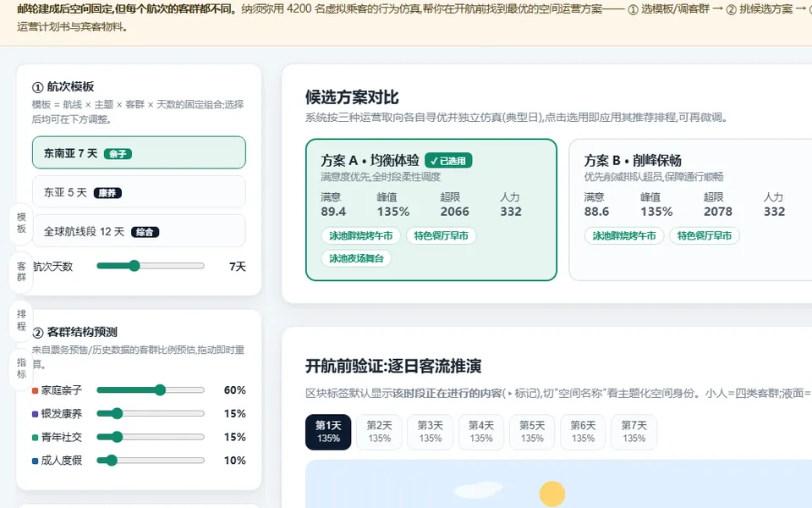This screenshot has height=508, width=812.
Task: Select the 方案 B 削峰保畅 card
Action: point(690,210)
